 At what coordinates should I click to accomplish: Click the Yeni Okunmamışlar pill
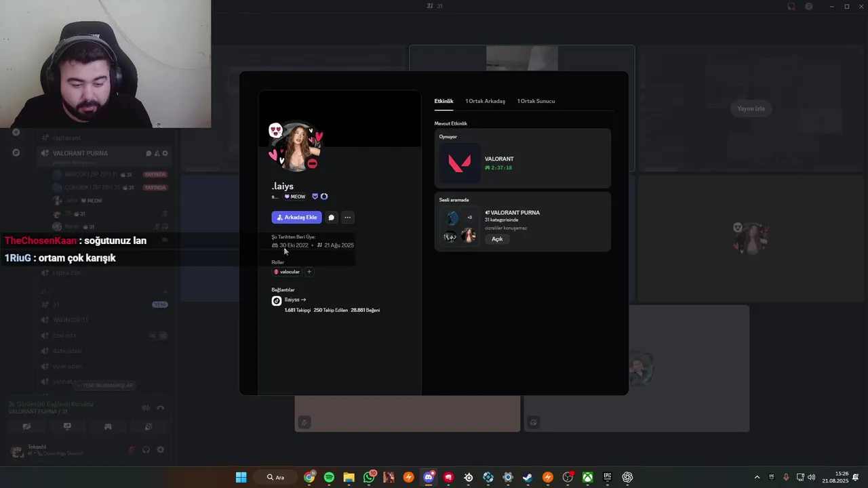click(x=104, y=386)
